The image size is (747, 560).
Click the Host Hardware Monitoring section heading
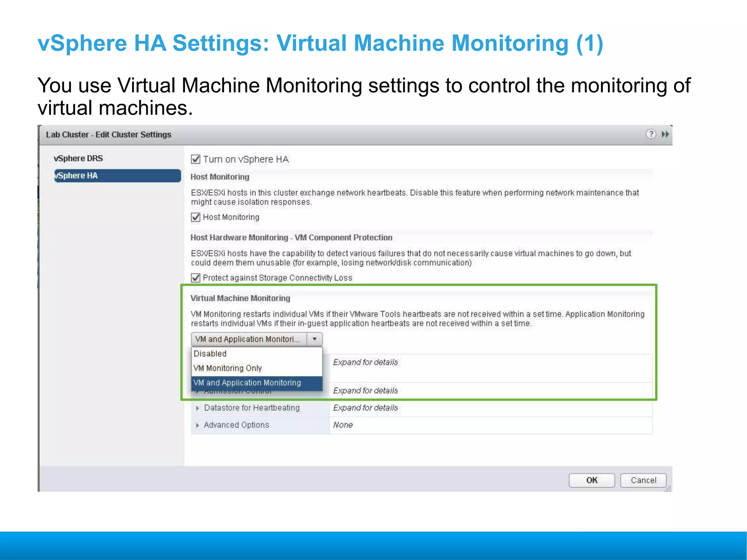(x=291, y=238)
